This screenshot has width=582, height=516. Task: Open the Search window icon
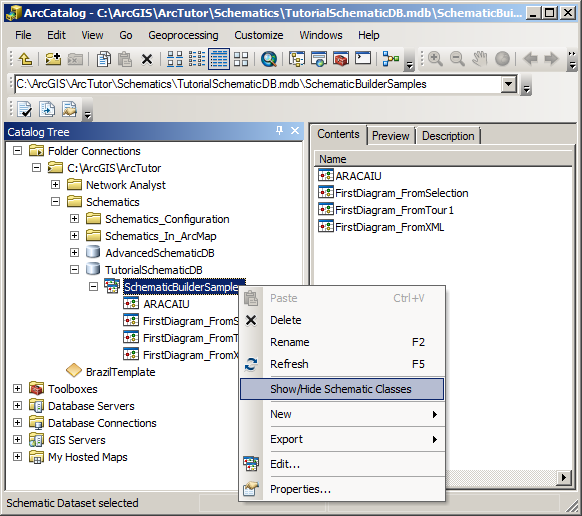click(269, 59)
